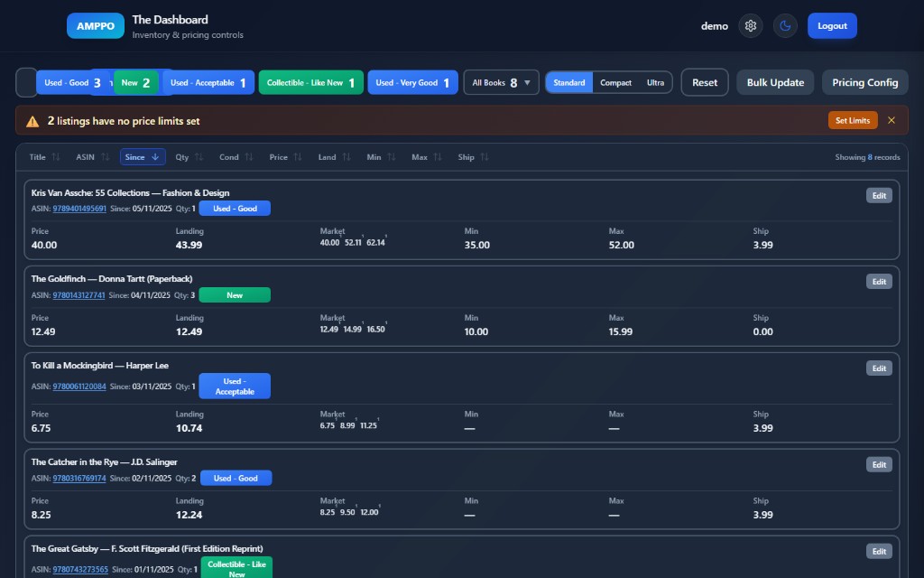Open Pricing Config
The height and width of the screenshot is (578, 924).
[865, 82]
